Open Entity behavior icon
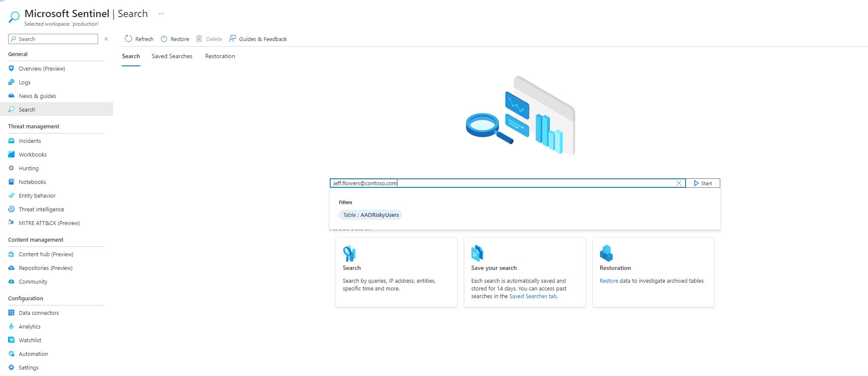Image resolution: width=868 pixels, height=376 pixels. pyautogui.click(x=12, y=195)
